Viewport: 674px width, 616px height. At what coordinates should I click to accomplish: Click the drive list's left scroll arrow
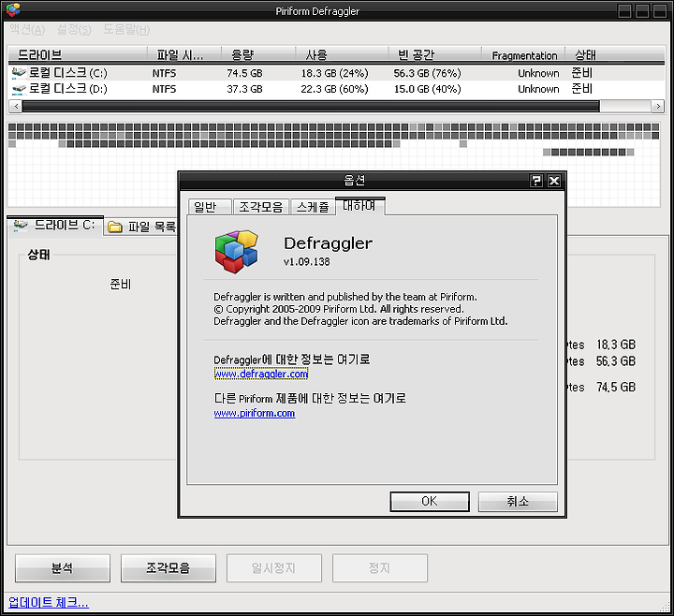point(16,106)
